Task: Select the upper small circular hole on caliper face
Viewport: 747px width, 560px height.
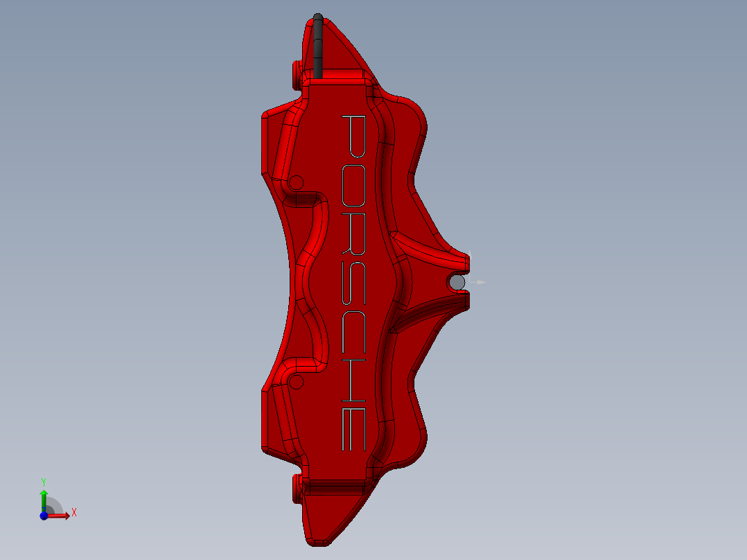Action: click(296, 183)
